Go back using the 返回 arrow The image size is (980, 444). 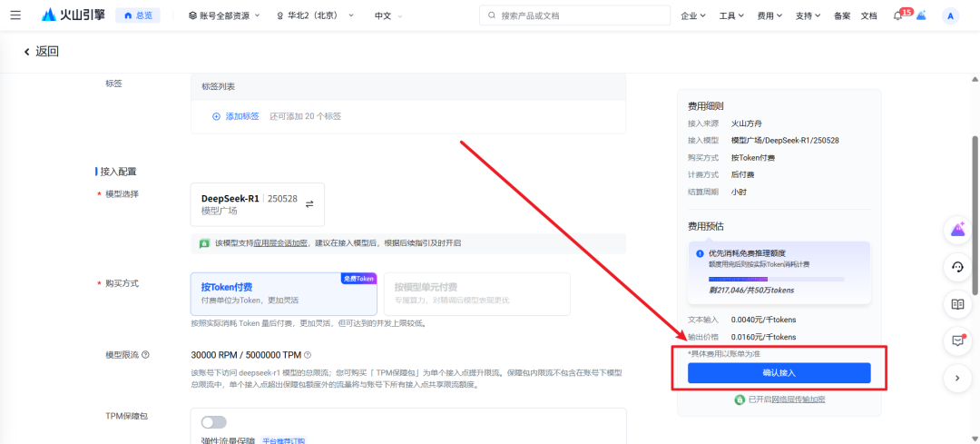point(41,51)
